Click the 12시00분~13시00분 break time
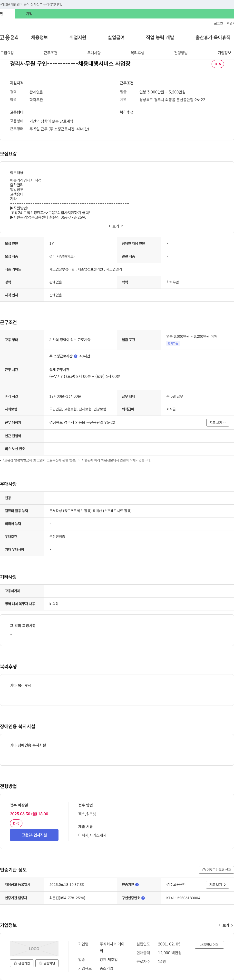This screenshot has width=234, height=980. [x=65, y=396]
